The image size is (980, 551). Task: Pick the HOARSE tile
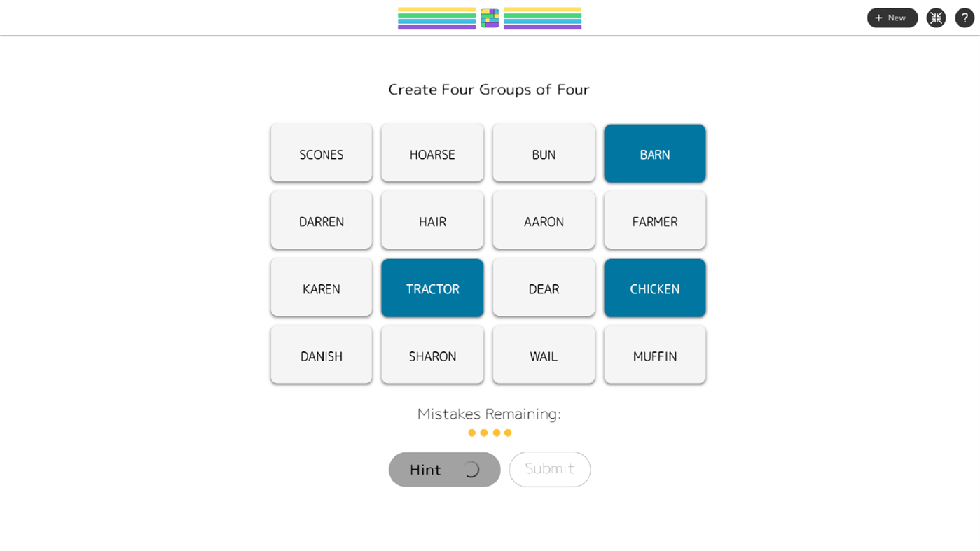(432, 154)
